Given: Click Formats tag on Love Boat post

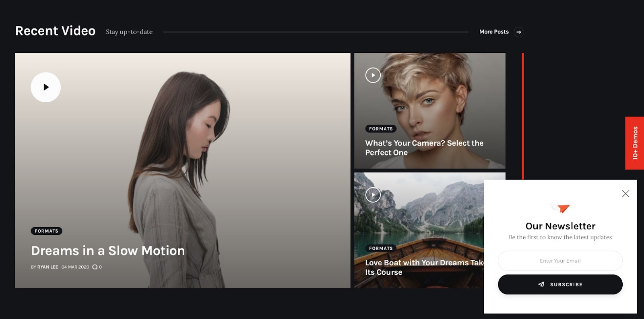Looking at the screenshot, I should (x=381, y=249).
